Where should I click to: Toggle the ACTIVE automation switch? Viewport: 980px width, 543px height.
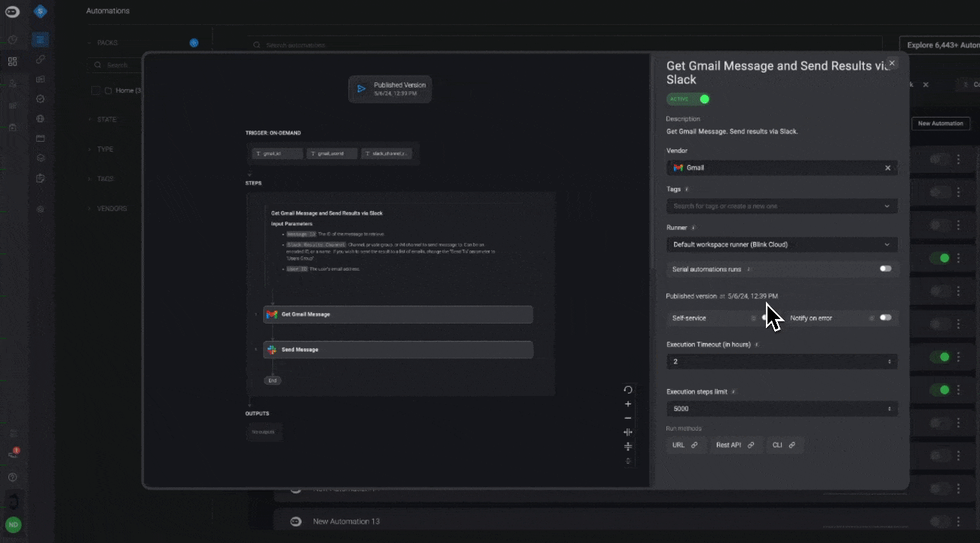[688, 99]
